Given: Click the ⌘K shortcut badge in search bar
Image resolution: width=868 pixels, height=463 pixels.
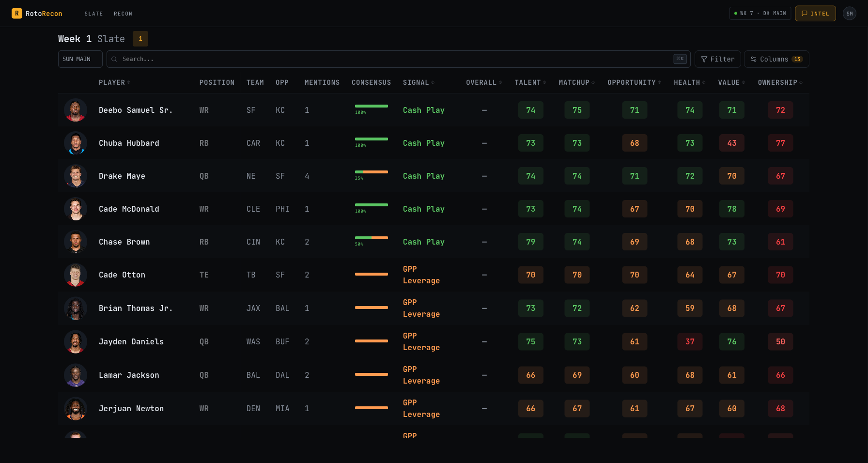Looking at the screenshot, I should (x=680, y=59).
